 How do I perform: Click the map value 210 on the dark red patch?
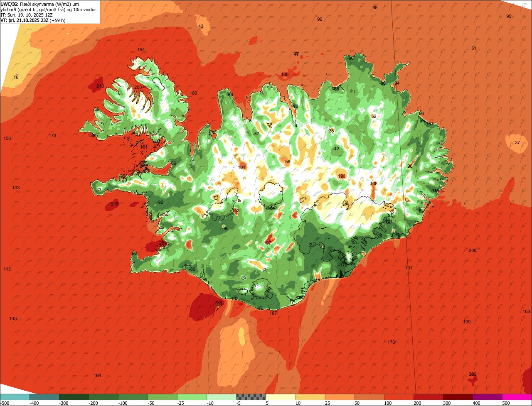(x=100, y=86)
